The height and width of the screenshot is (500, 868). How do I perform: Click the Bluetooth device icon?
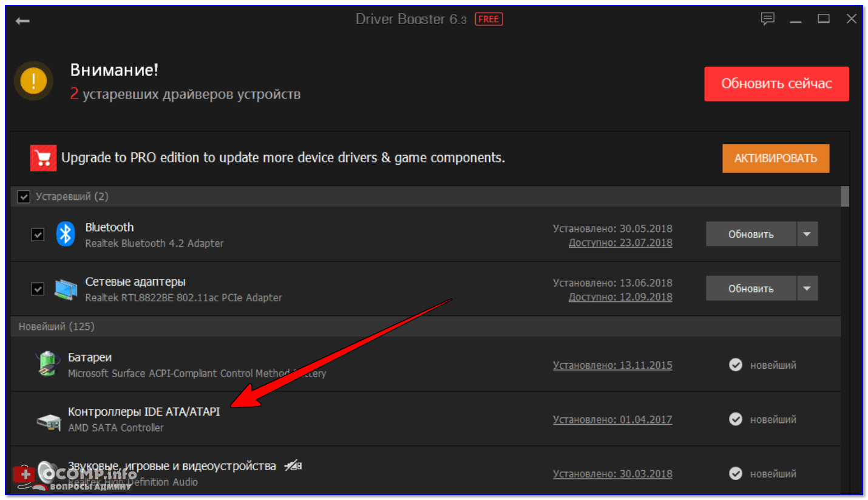click(x=65, y=234)
